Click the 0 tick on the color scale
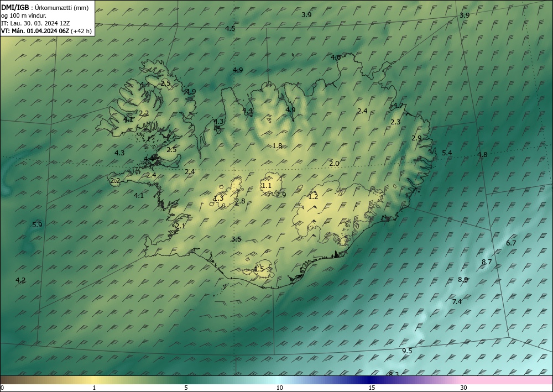This screenshot has height=392, width=553. click(x=2, y=388)
